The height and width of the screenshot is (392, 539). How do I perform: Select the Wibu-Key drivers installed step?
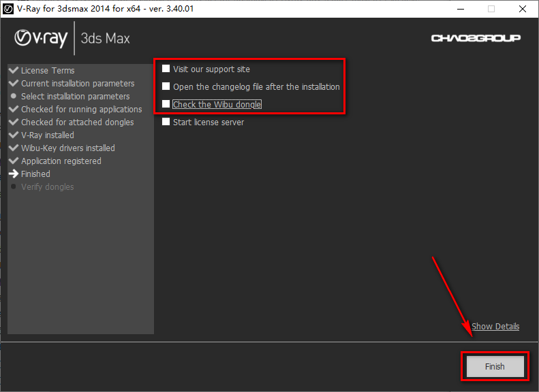(67, 148)
